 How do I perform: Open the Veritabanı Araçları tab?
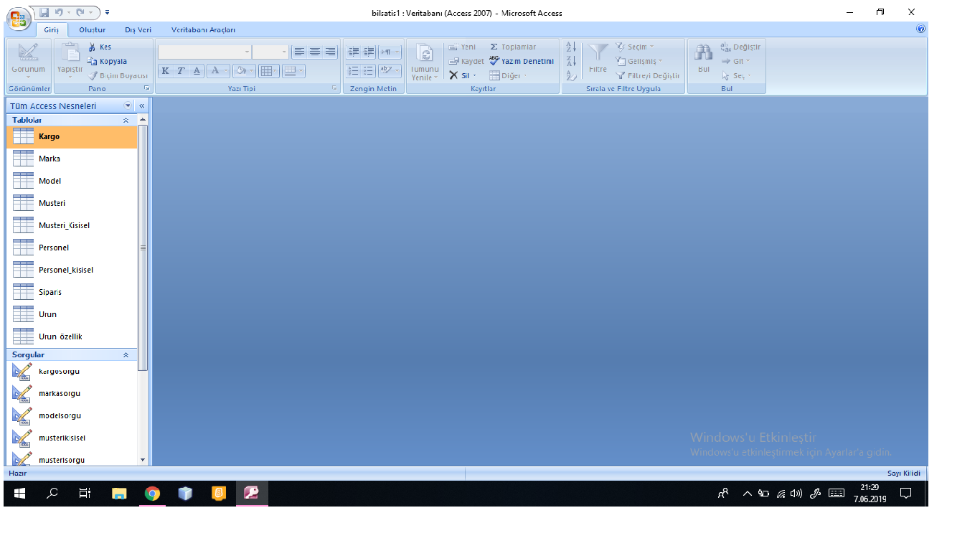(x=203, y=30)
